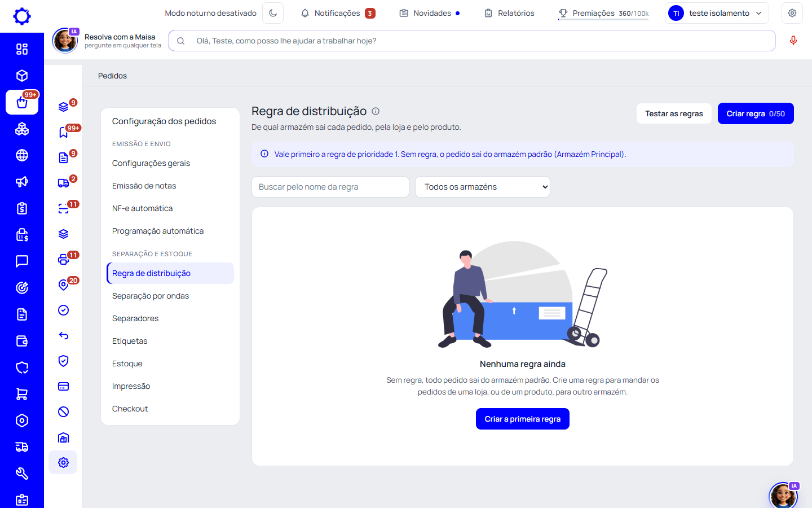This screenshot has width=812, height=508.
Task: Toggle night mode with the moon button
Action: (273, 13)
